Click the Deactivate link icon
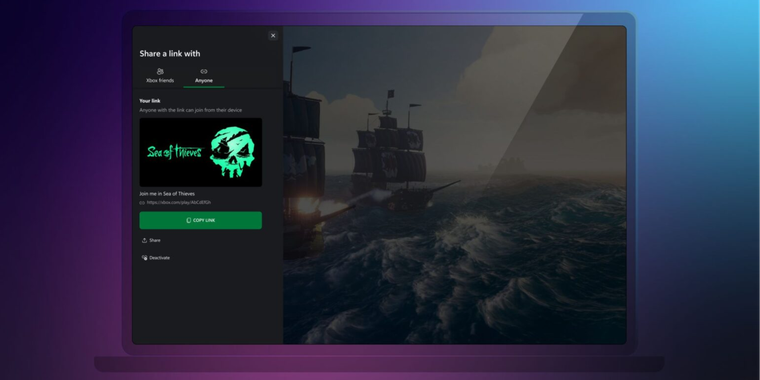 coord(144,258)
